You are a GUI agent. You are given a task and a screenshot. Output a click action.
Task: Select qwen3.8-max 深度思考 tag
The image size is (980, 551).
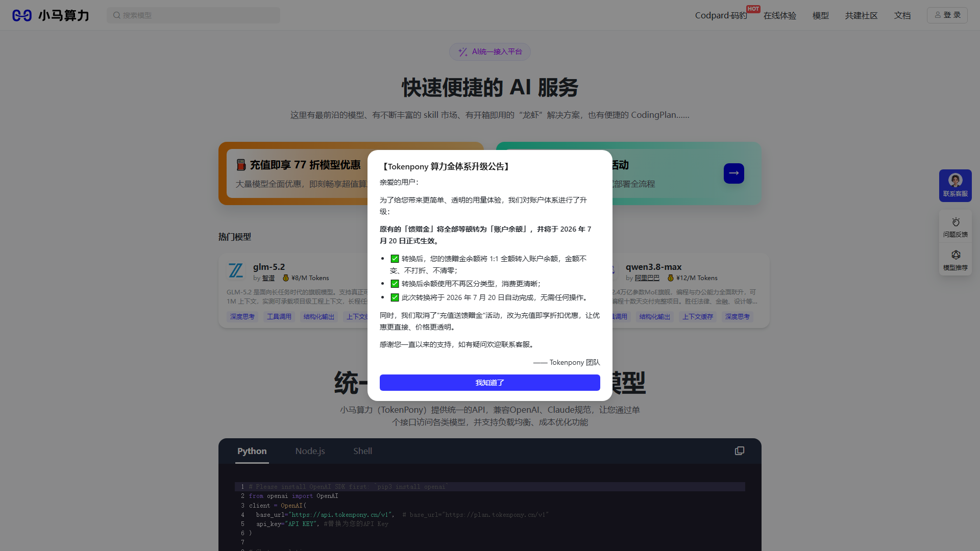click(738, 317)
